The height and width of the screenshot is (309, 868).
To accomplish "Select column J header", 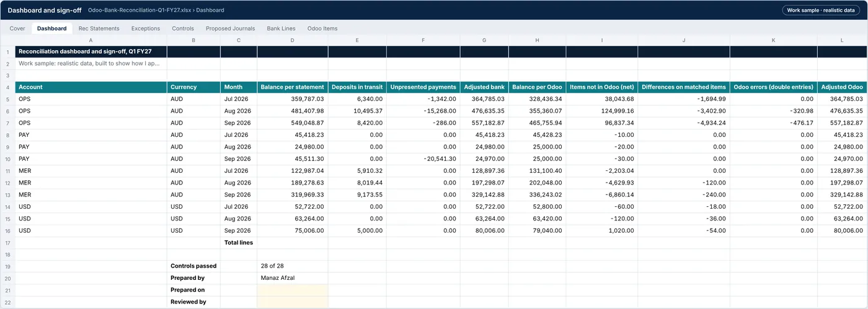I will (684, 40).
